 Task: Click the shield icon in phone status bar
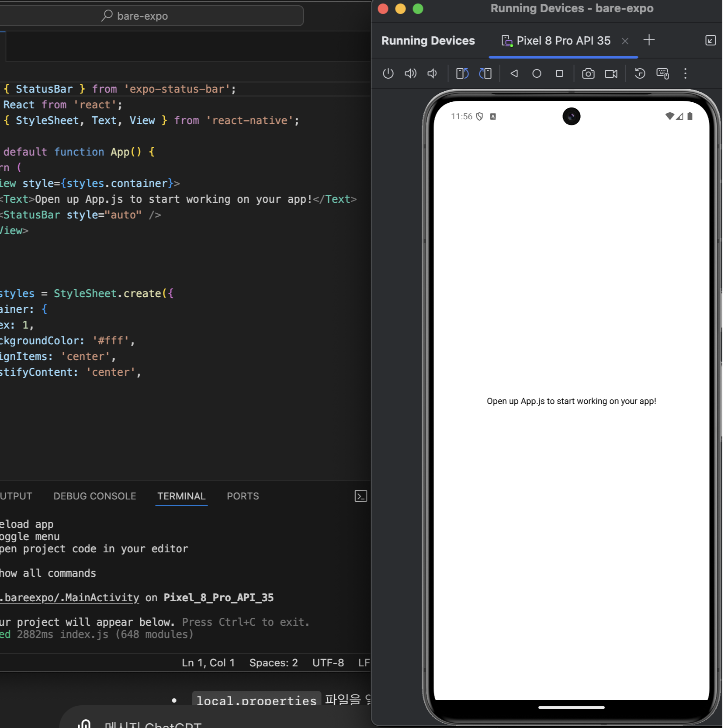coord(479,116)
